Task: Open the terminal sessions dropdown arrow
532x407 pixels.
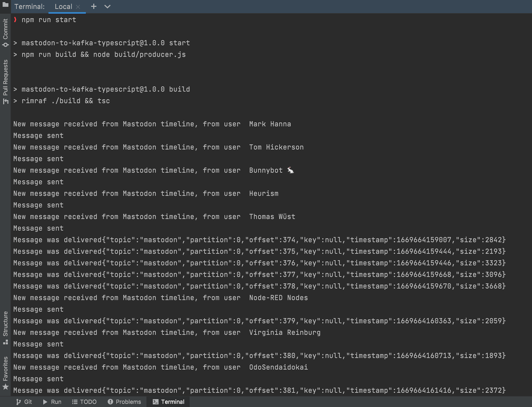Action: click(x=107, y=6)
